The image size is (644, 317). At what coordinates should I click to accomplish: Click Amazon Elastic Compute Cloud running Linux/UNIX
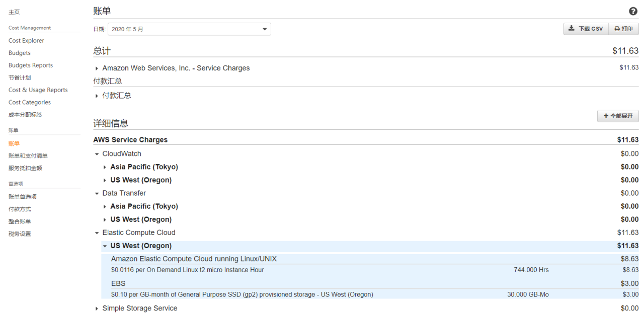[194, 259]
